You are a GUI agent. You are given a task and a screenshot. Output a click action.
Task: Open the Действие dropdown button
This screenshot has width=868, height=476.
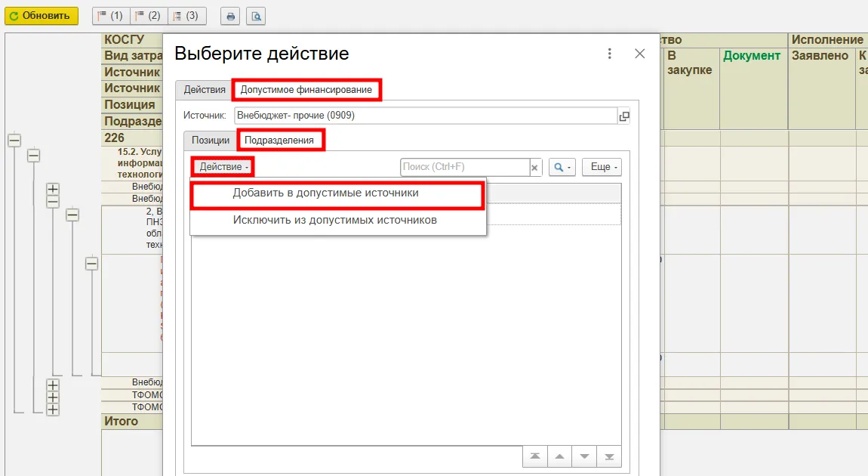[223, 167]
